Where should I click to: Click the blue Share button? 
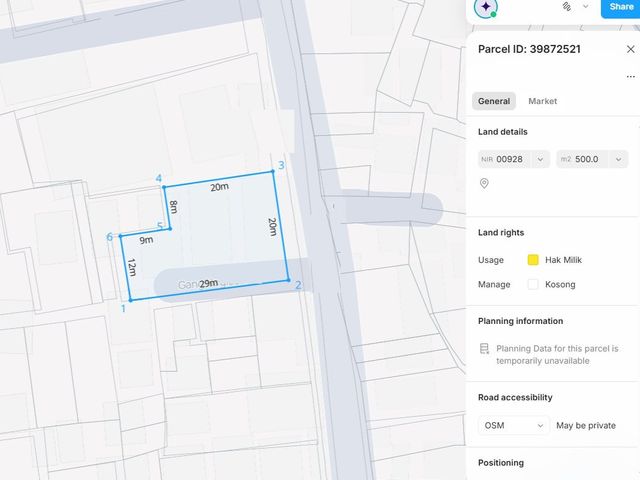tap(621, 8)
